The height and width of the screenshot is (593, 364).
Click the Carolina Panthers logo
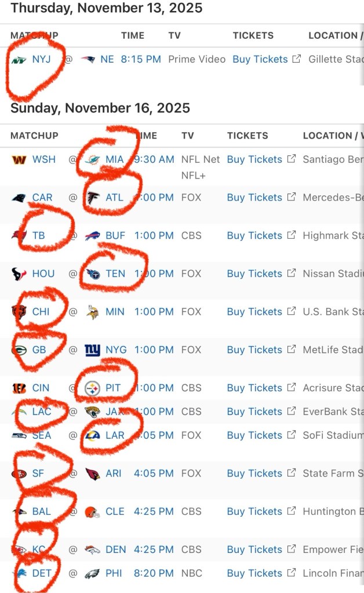19,198
